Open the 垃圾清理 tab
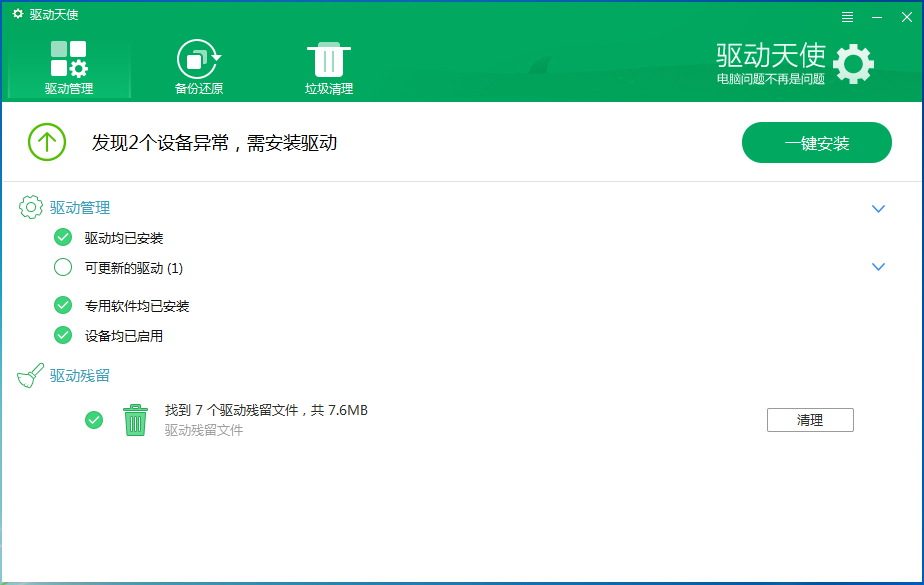This screenshot has width=924, height=585. [329, 67]
